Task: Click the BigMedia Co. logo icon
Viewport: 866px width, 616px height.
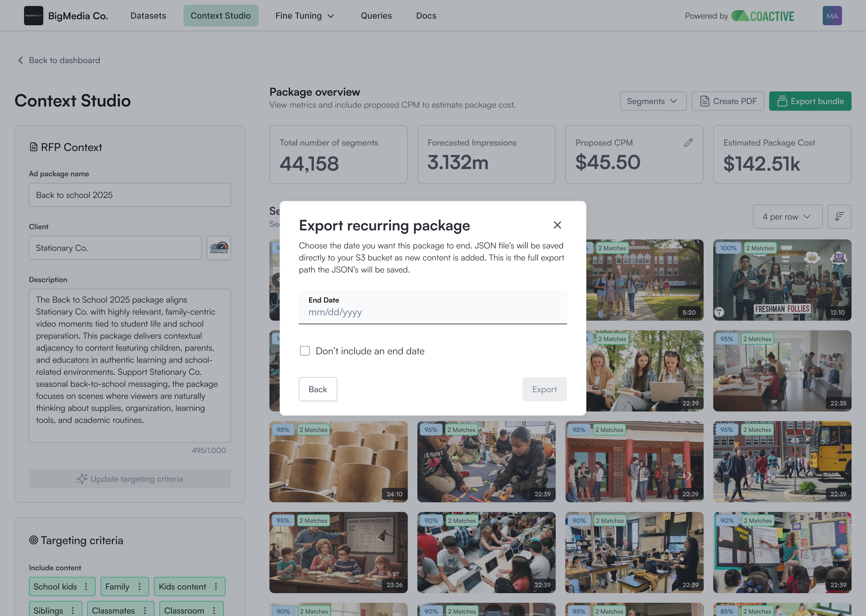Action: (x=33, y=16)
